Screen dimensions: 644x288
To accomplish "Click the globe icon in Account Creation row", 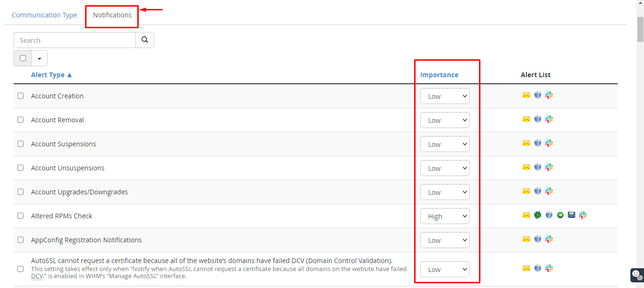I will tap(538, 95).
